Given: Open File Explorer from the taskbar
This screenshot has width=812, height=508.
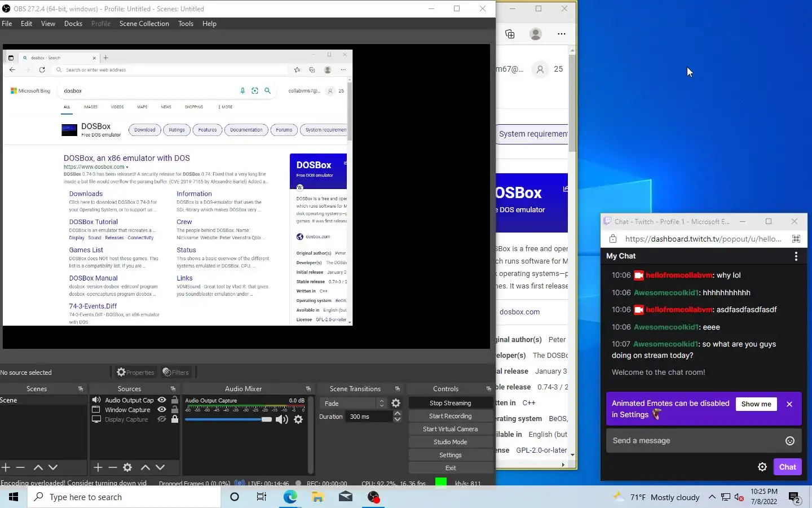Looking at the screenshot, I should [x=318, y=497].
